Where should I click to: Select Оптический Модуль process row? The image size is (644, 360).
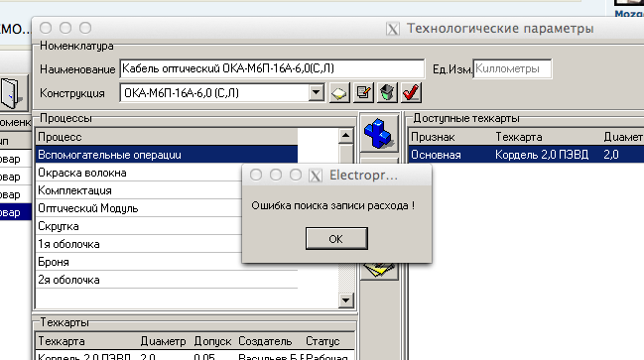(139, 208)
